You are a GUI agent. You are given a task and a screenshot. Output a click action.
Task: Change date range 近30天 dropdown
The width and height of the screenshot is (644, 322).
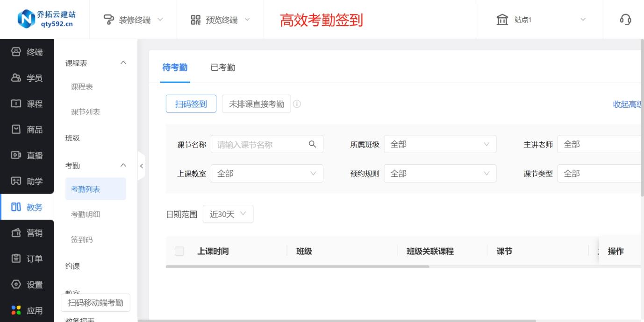pyautogui.click(x=228, y=214)
